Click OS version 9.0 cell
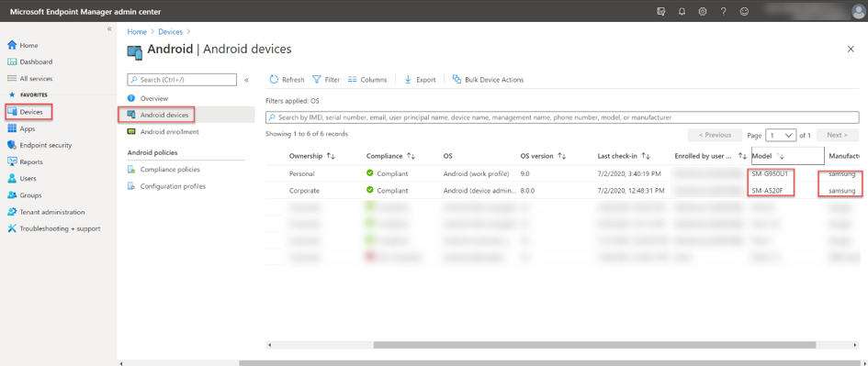This screenshot has height=366, width=868. coord(525,173)
